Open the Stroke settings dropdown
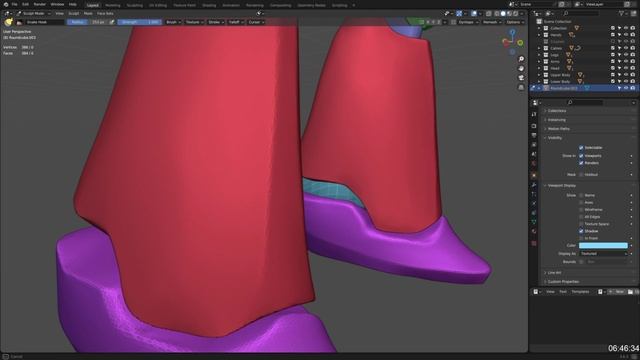Viewport: 640px width, 360px height. [216, 22]
